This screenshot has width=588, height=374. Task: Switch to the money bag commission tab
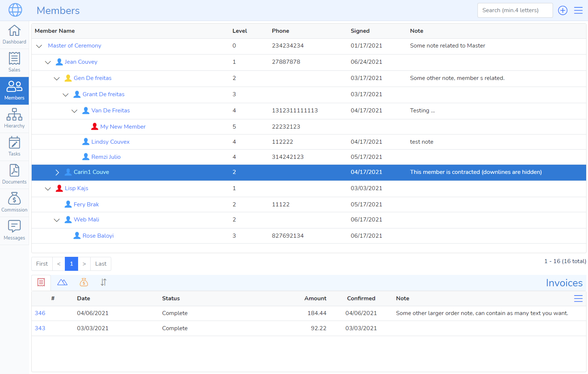(84, 283)
